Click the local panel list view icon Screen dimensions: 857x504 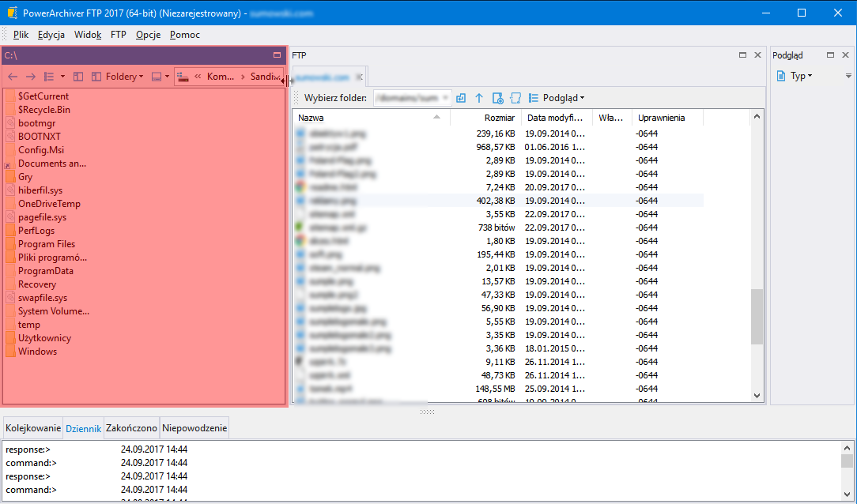click(x=48, y=77)
